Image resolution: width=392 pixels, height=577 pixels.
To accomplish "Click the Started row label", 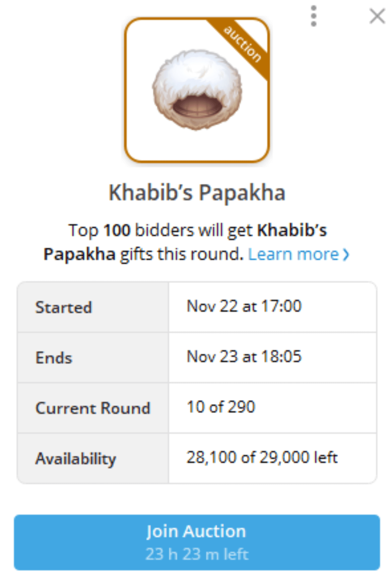I will (64, 307).
